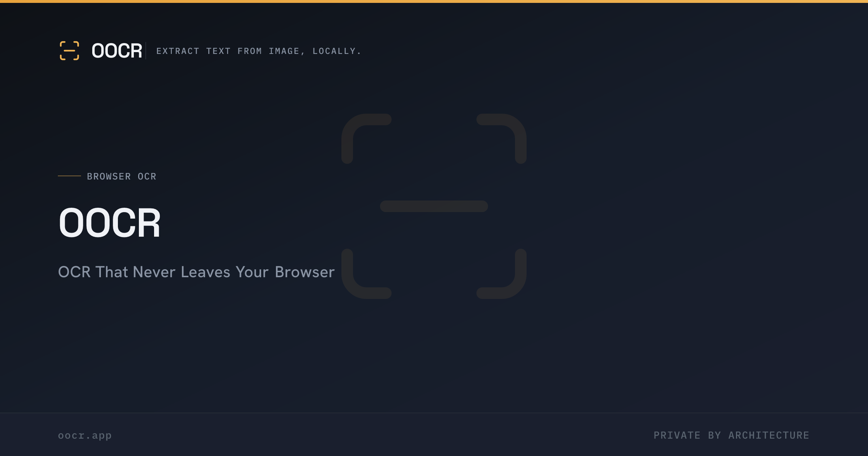Open the oocr.app link in footer
Image resolution: width=868 pixels, height=456 pixels.
[x=85, y=435]
